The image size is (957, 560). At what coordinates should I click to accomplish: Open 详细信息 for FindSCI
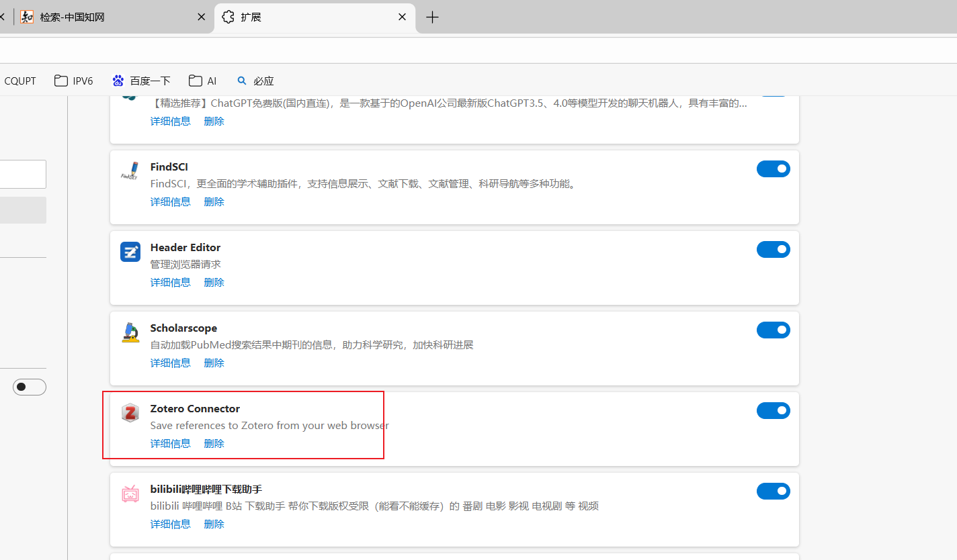click(x=170, y=201)
